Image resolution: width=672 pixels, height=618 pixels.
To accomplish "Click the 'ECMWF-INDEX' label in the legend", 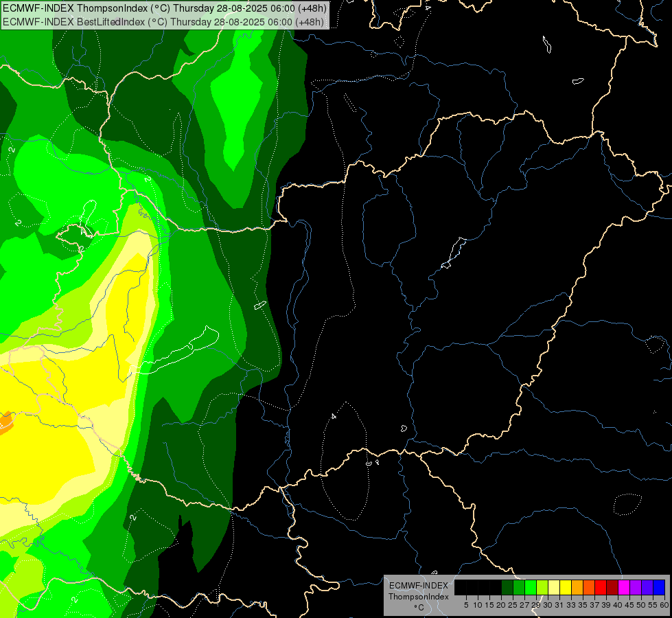I will [x=419, y=586].
